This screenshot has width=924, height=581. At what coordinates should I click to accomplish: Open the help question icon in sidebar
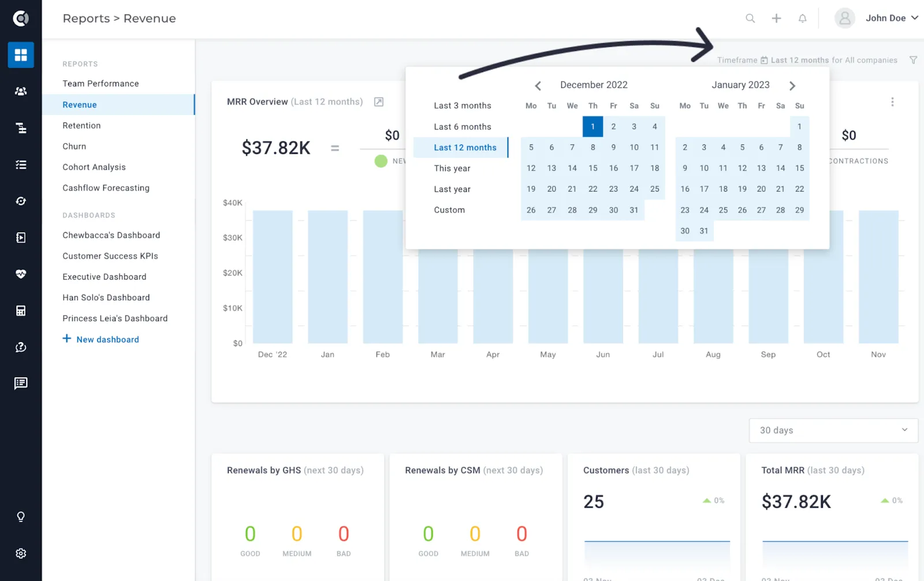point(21,347)
